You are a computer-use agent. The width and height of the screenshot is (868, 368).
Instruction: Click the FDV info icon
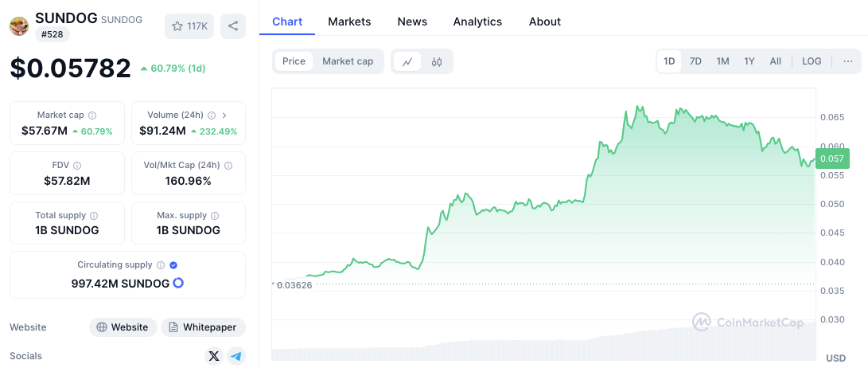pos(77,165)
